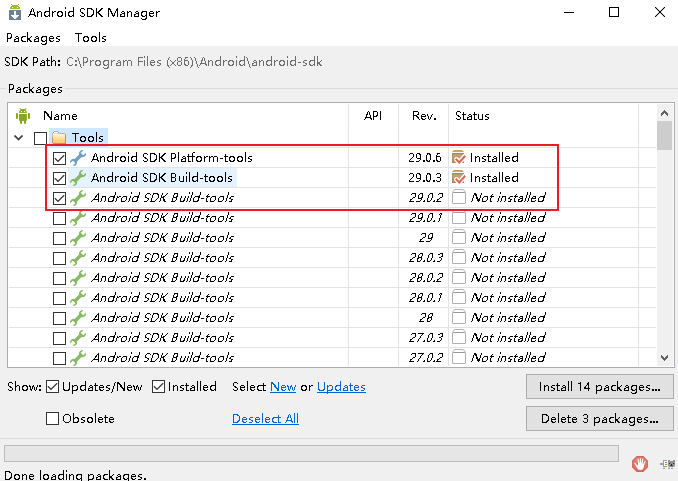The width and height of the screenshot is (678, 481).
Task: Toggle the Tools folder checkbox
Action: pos(40,138)
